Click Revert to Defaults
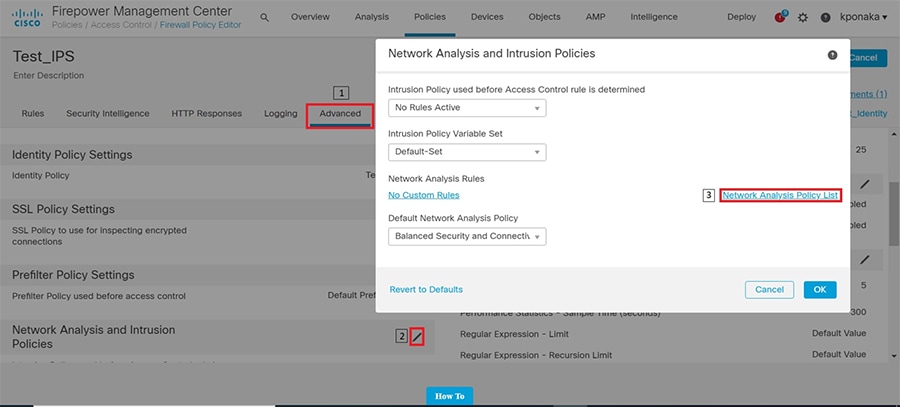This screenshot has width=900, height=407. pos(426,289)
